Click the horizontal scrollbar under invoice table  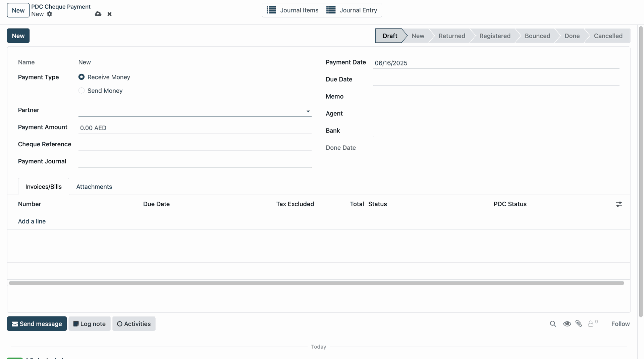[x=316, y=283]
